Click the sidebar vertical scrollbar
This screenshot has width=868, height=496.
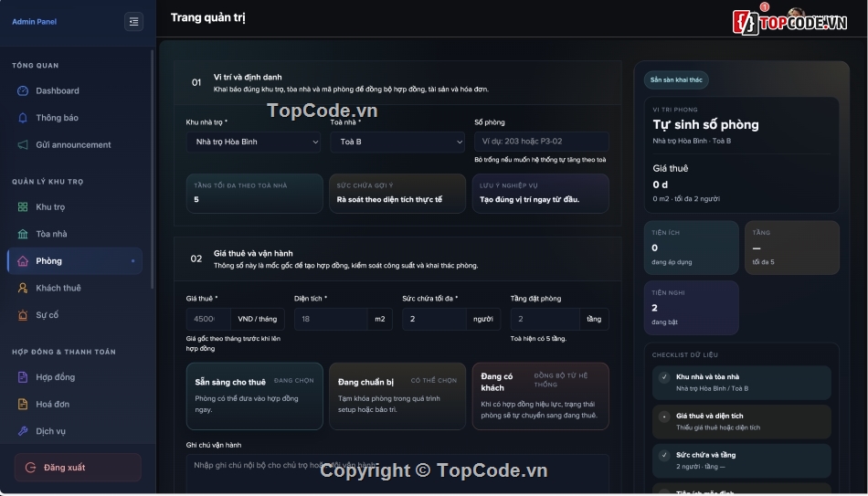(x=153, y=169)
